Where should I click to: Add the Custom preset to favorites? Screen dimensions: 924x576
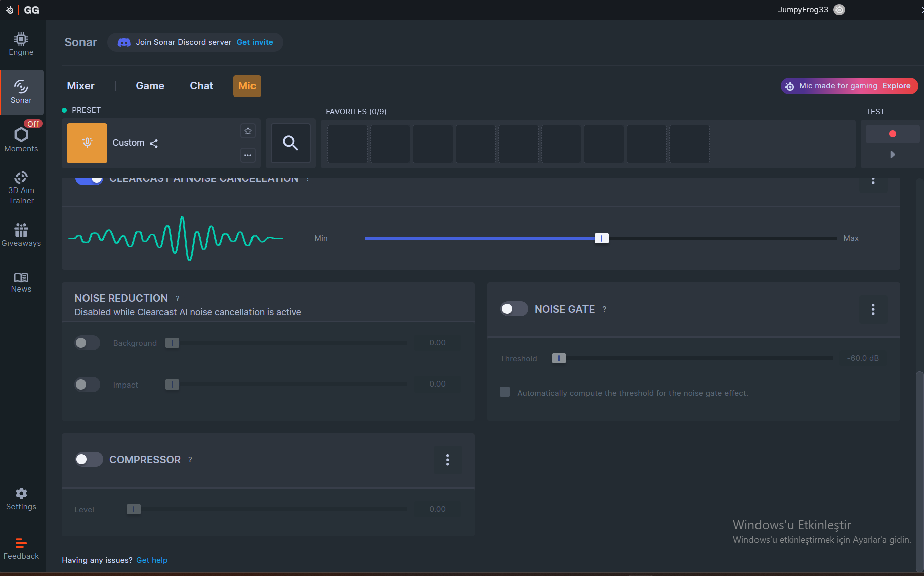tap(248, 131)
